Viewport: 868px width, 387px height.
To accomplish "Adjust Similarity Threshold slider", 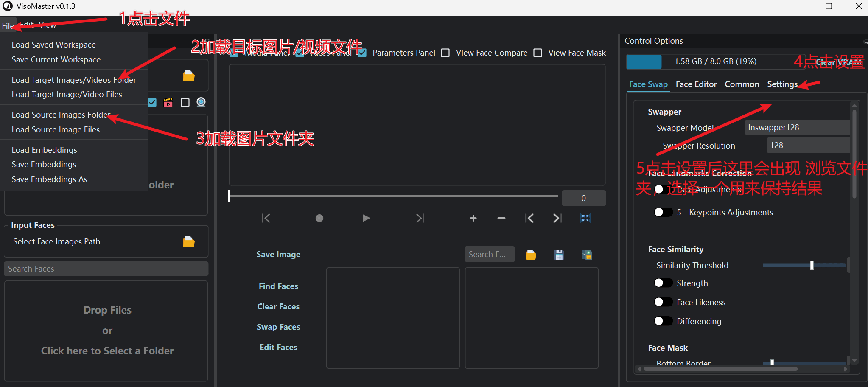I will [804, 265].
